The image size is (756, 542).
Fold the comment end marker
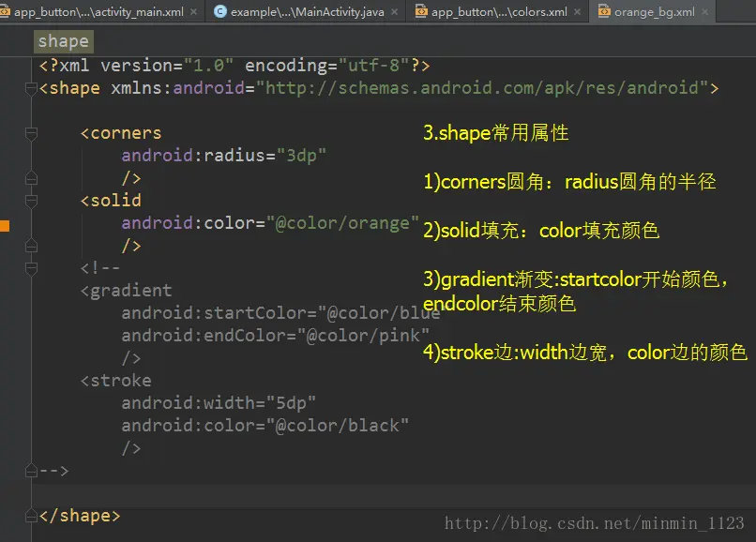[31, 471]
